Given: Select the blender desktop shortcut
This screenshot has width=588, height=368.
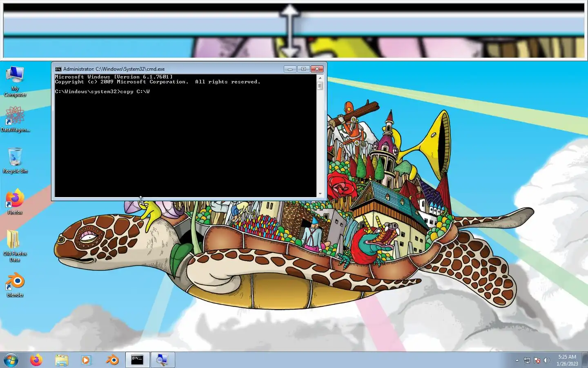Looking at the screenshot, I should point(15,285).
